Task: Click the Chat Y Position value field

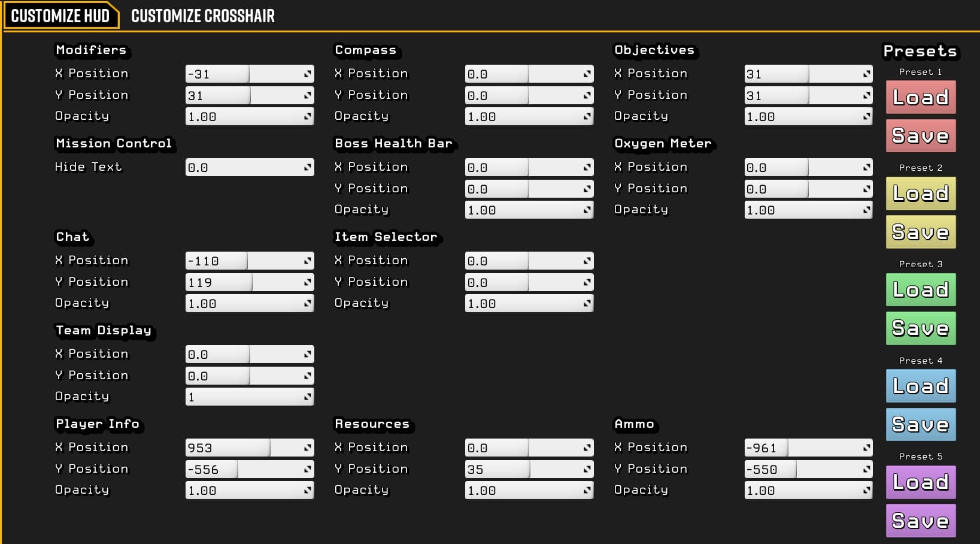Action: tap(250, 282)
